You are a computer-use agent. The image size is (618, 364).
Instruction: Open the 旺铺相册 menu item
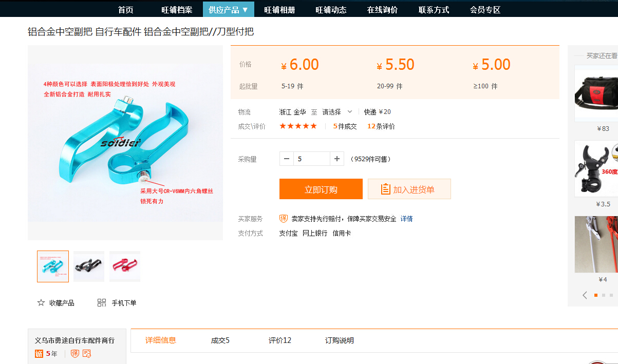279,10
